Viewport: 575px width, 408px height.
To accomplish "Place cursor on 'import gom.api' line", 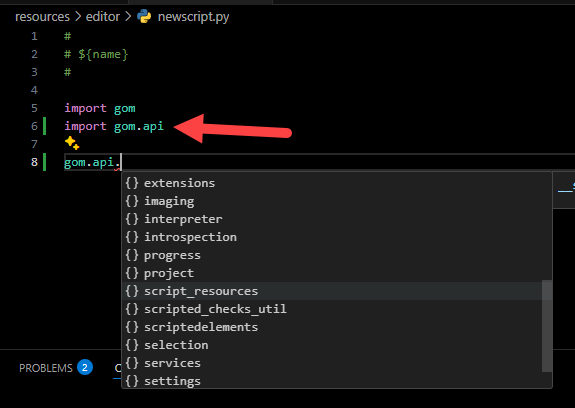I will [x=114, y=126].
